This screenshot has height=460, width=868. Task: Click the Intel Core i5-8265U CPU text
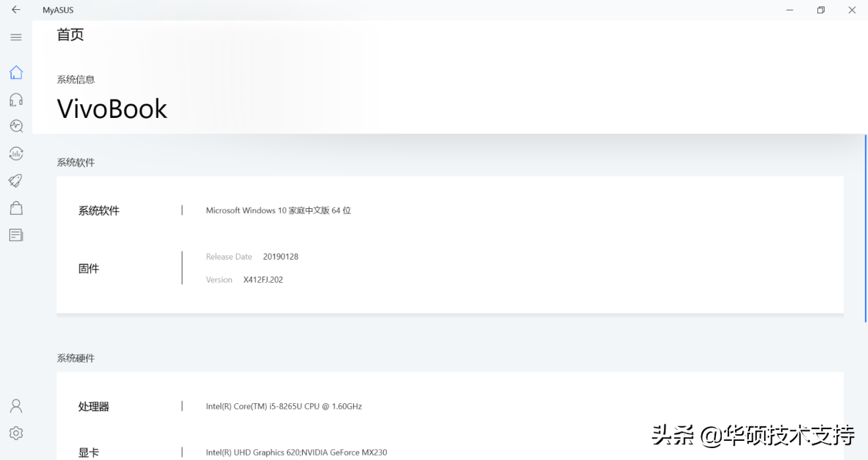(x=284, y=407)
